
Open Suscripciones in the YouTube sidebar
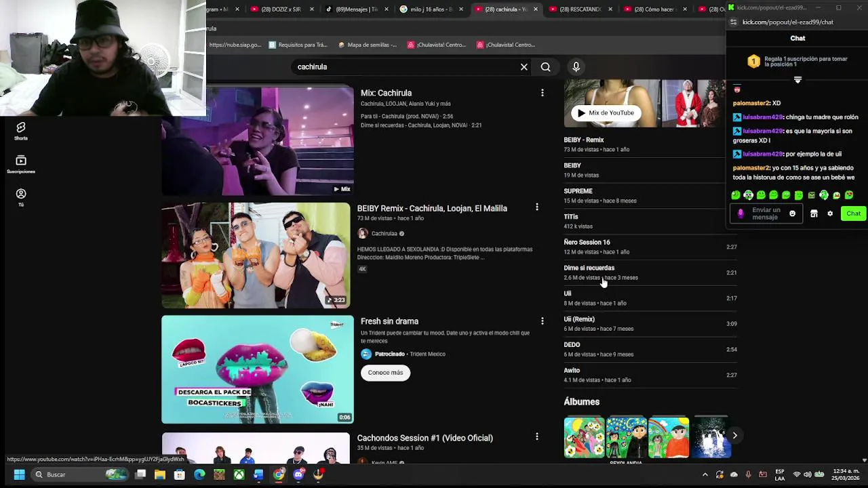[x=21, y=164]
